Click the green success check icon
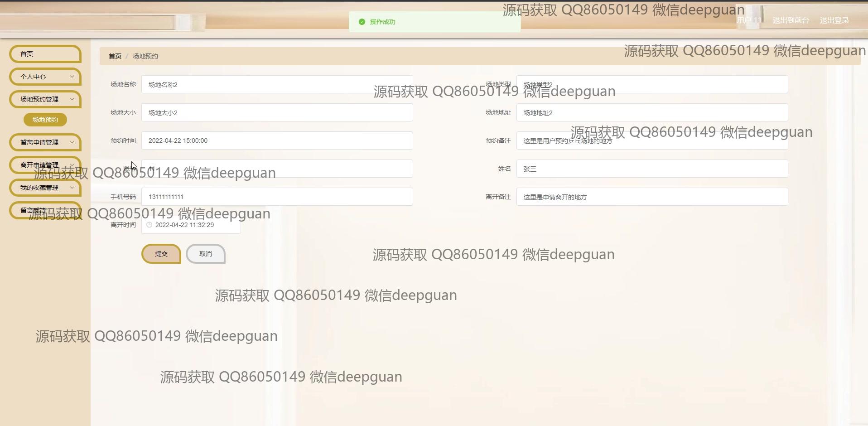Screen dimensions: 868x426 (362, 22)
